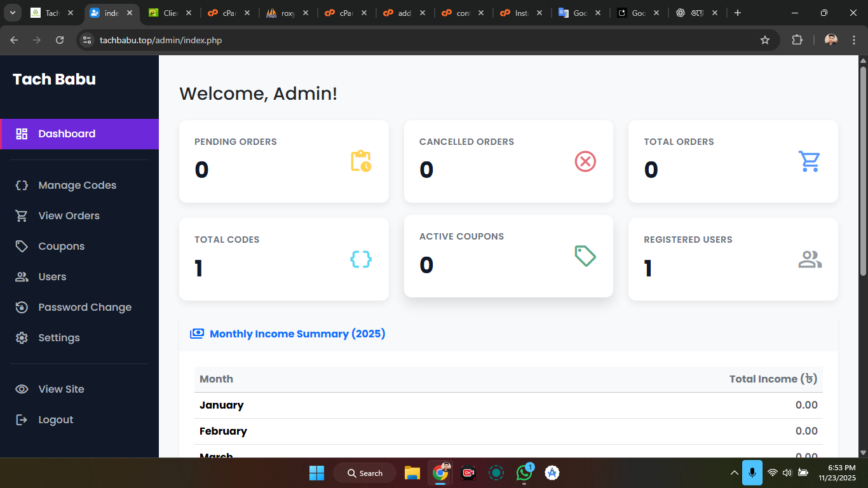Open the Dashboard sidebar item

click(79, 134)
